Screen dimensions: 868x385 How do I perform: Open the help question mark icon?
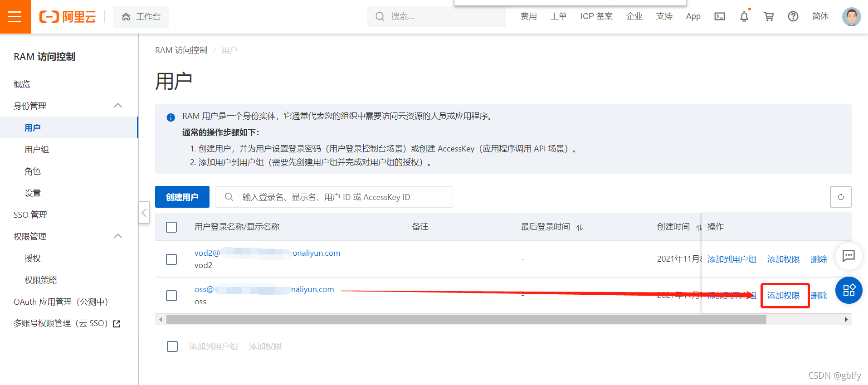click(793, 17)
